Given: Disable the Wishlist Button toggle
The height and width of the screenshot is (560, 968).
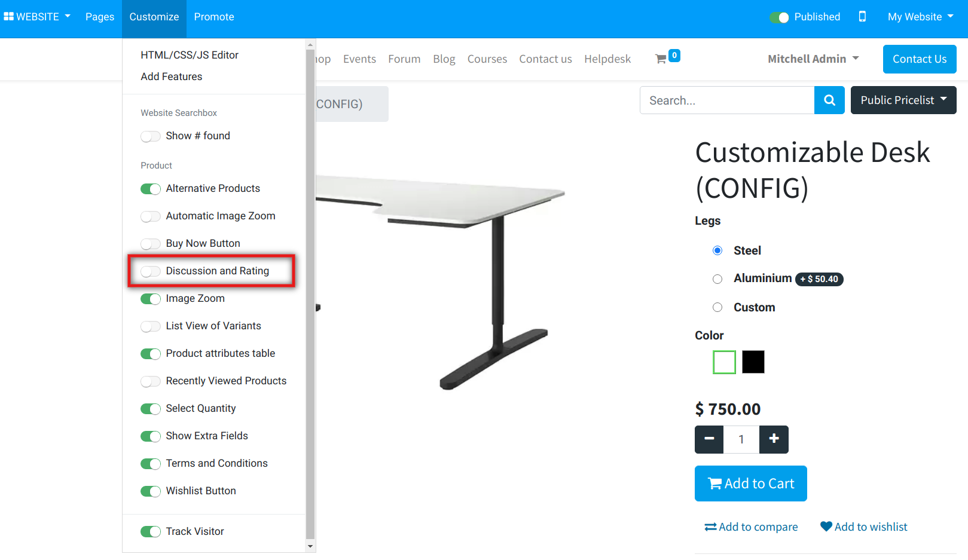Looking at the screenshot, I should [x=151, y=491].
